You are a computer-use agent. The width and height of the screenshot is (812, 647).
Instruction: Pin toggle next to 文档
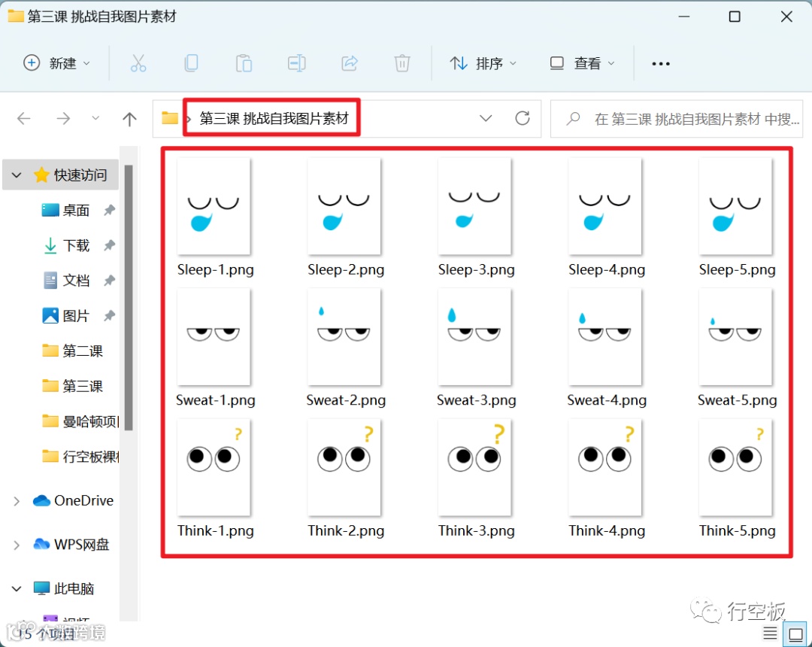(109, 281)
